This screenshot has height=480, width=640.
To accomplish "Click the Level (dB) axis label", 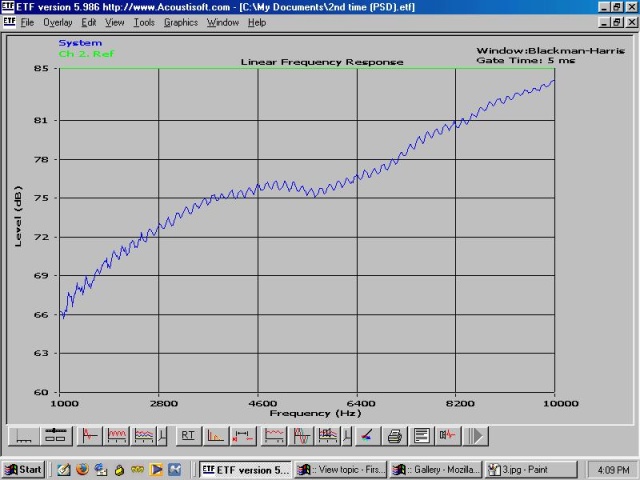I will [x=18, y=216].
